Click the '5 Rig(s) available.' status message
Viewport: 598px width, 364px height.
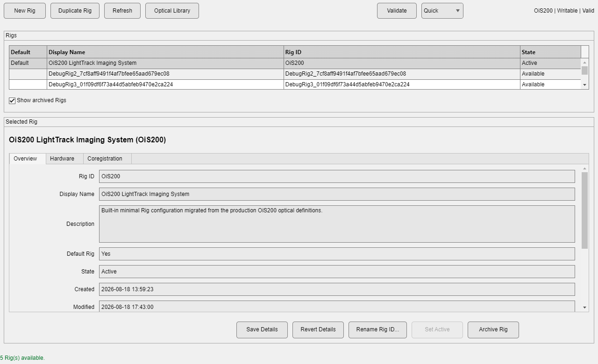[x=22, y=358]
